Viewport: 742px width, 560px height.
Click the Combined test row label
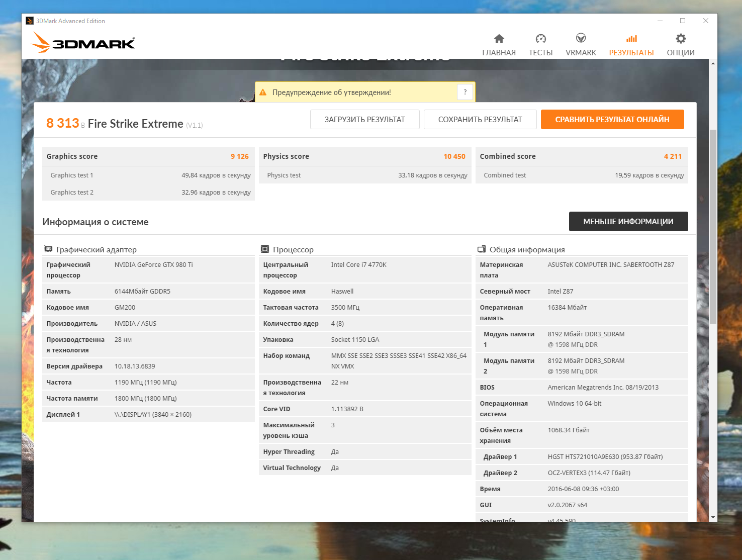(x=505, y=175)
